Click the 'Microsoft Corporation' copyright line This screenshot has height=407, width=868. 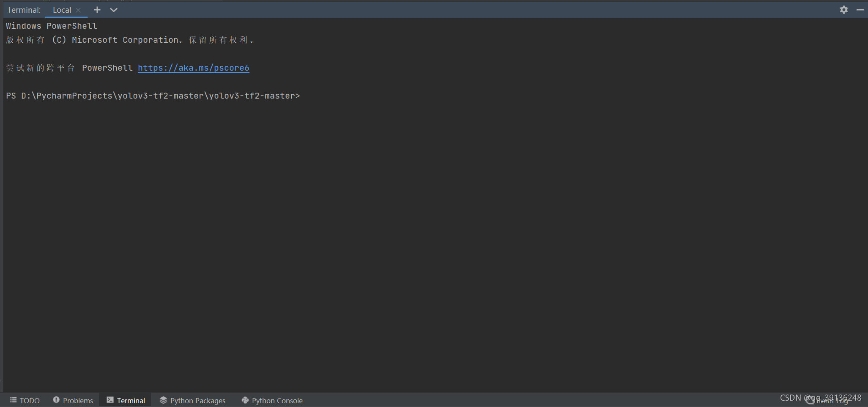pos(130,40)
